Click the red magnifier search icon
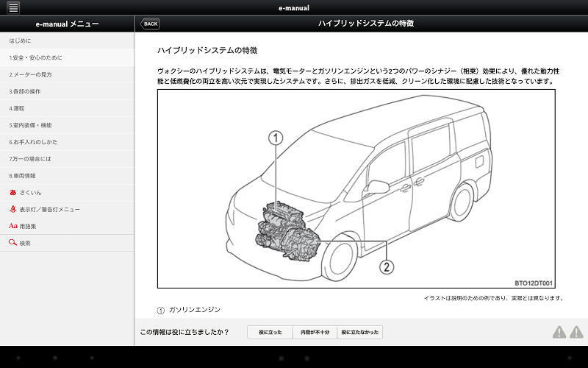The image size is (588, 368). [12, 243]
